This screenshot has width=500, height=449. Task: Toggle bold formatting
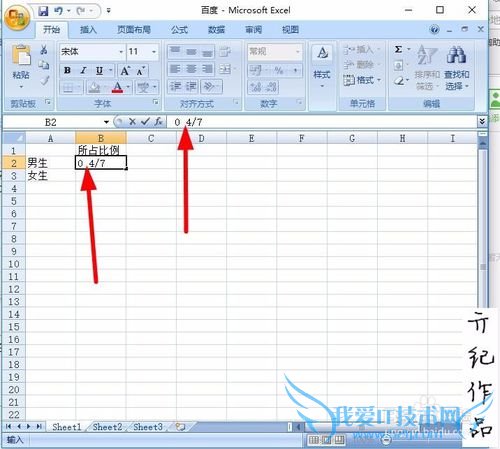point(67,70)
